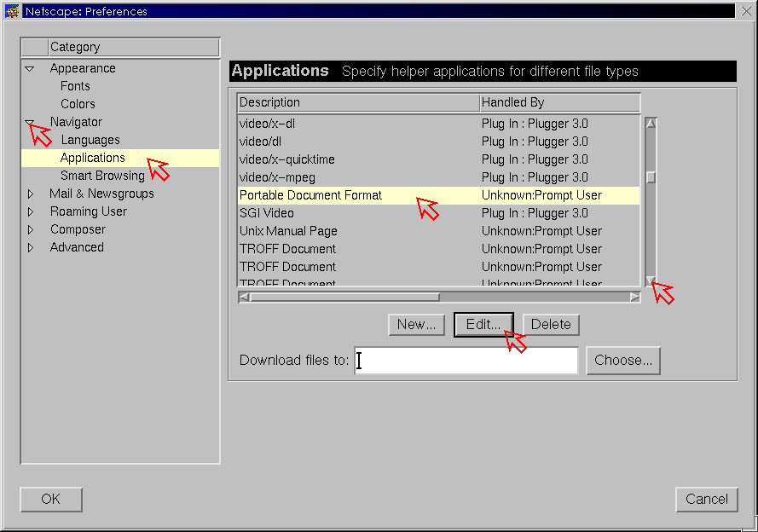Click the horizontal scrollbar left arrow
Screen dimensions: 758x532
(x=244, y=298)
